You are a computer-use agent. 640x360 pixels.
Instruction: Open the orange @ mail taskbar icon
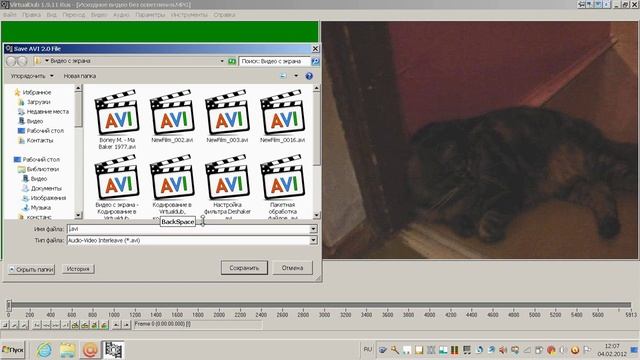91,350
